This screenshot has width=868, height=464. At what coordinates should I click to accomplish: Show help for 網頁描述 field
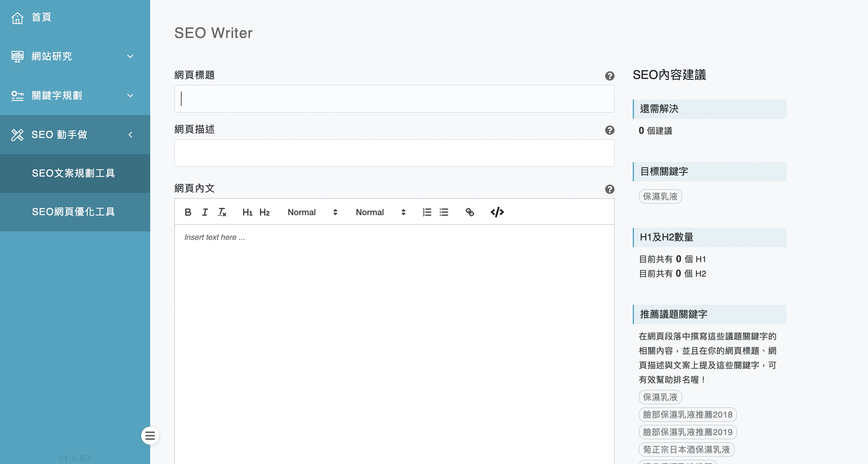(609, 130)
